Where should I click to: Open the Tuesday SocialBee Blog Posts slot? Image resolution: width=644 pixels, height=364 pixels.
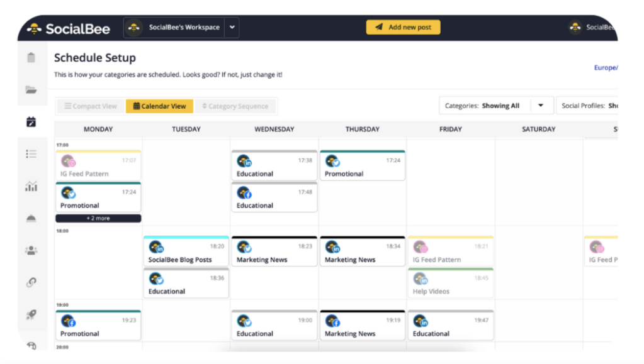point(186,251)
